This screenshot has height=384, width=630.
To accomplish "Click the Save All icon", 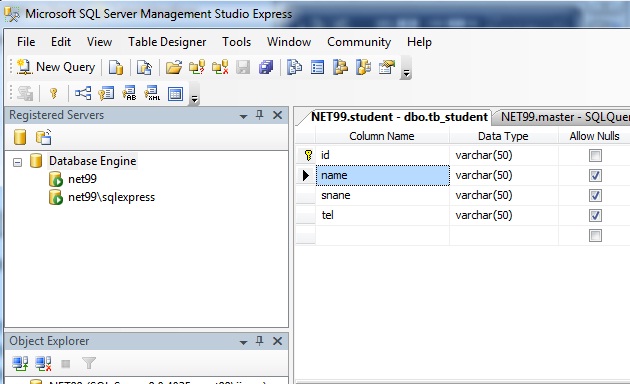I will tap(266, 67).
